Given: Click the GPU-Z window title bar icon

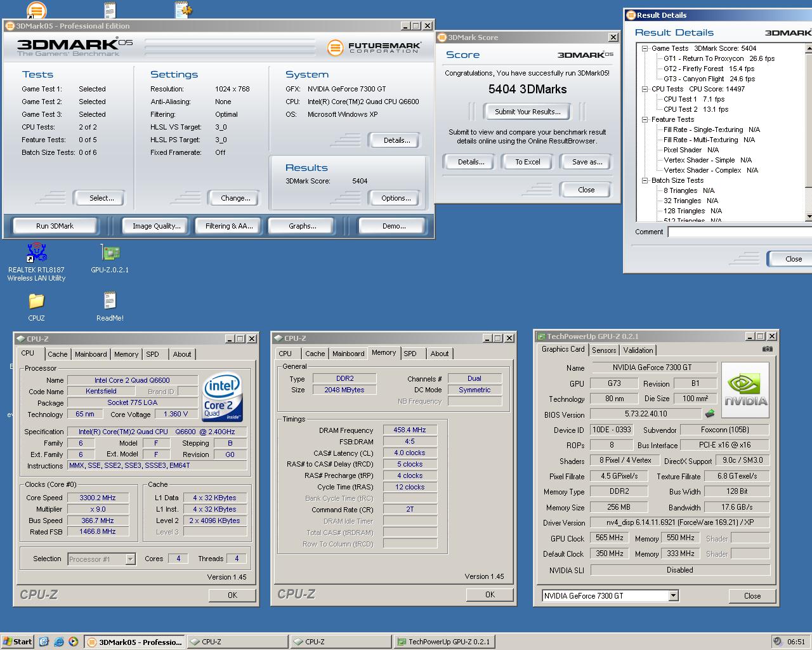Looking at the screenshot, I should point(541,336).
